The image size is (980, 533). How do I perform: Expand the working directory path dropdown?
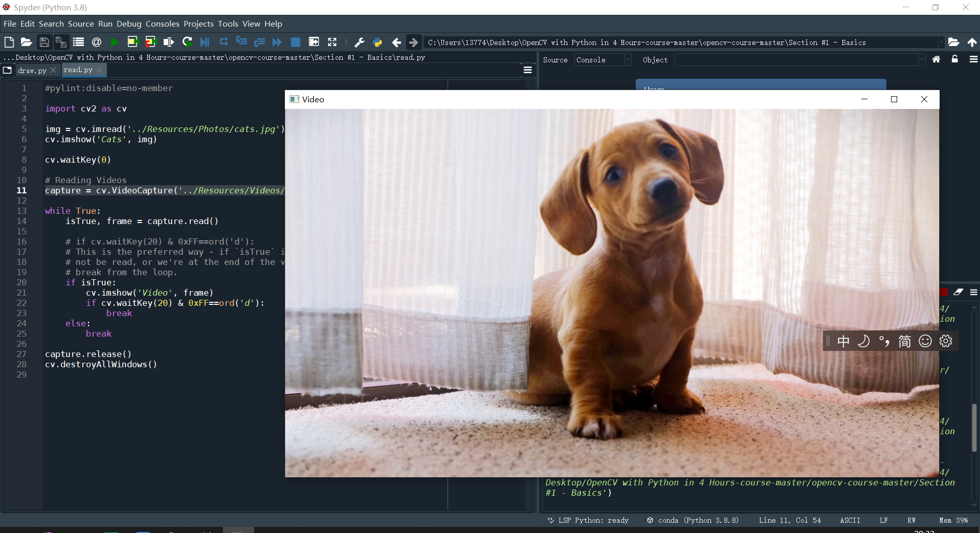(x=941, y=42)
